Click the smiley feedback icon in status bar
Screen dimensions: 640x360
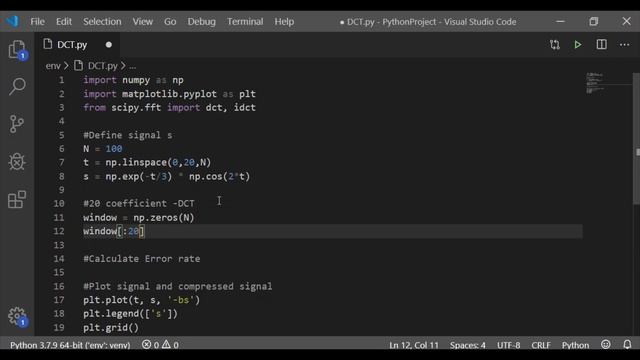(x=606, y=344)
